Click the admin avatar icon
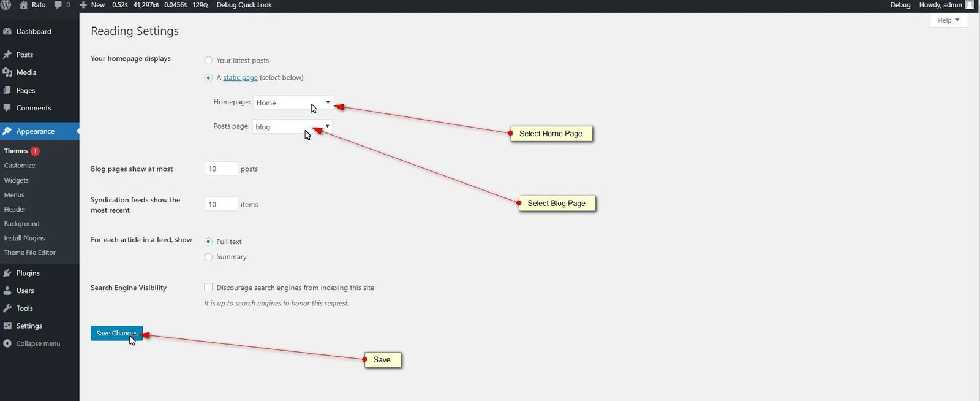The image size is (980, 401). pyautogui.click(x=970, y=4)
